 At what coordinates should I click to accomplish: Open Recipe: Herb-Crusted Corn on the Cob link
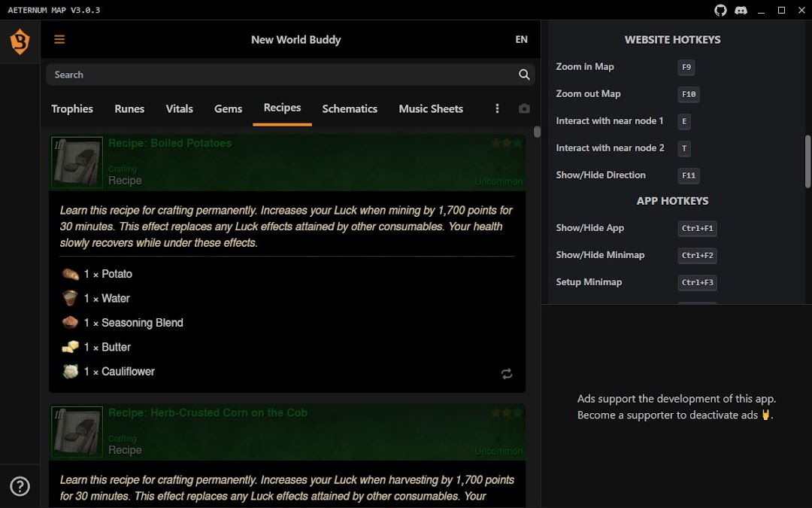pyautogui.click(x=208, y=412)
